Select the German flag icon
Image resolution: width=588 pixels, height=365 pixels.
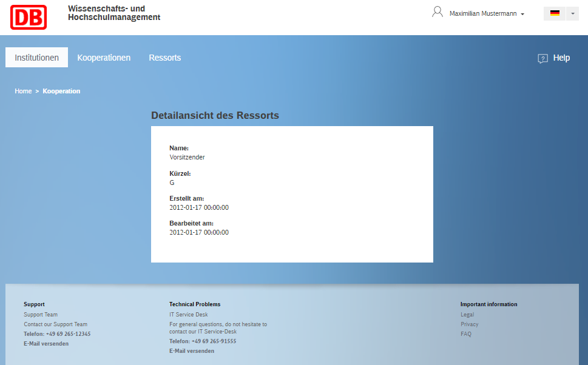click(x=555, y=13)
